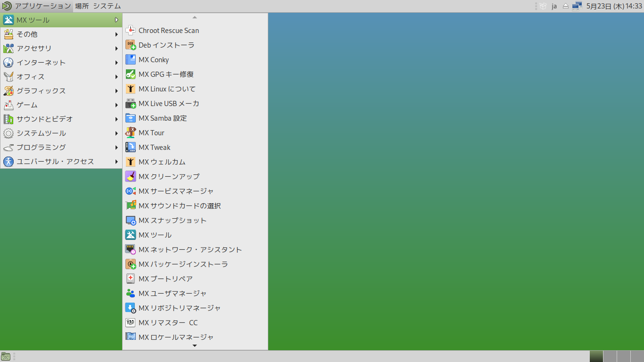Select the "サウンドとビデオ" label

pos(45,119)
